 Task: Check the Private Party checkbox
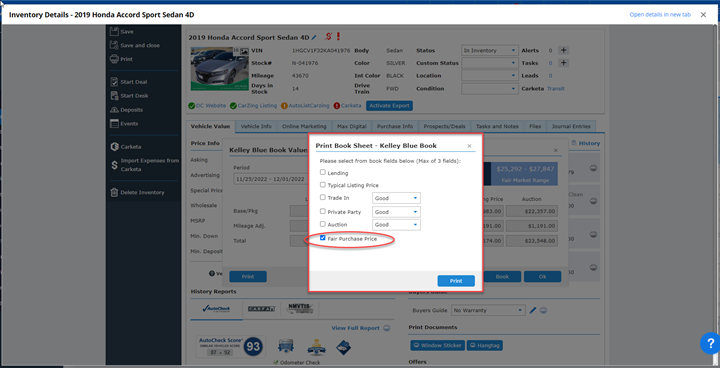pyautogui.click(x=323, y=211)
